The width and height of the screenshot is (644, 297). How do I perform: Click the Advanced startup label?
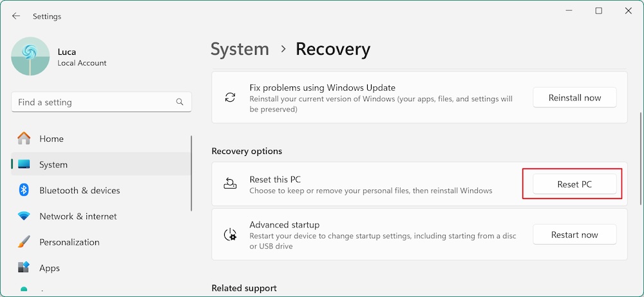pos(285,225)
